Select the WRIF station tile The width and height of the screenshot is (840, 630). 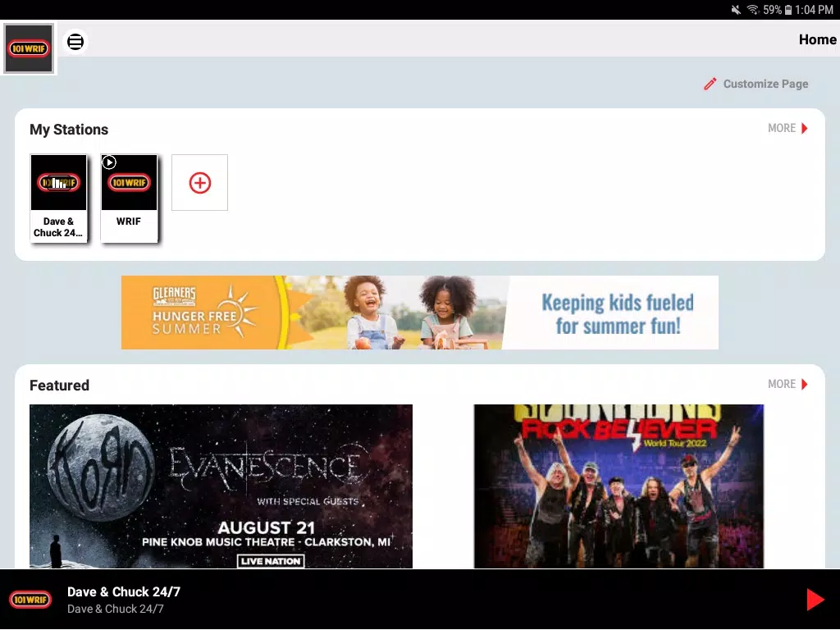[129, 199]
